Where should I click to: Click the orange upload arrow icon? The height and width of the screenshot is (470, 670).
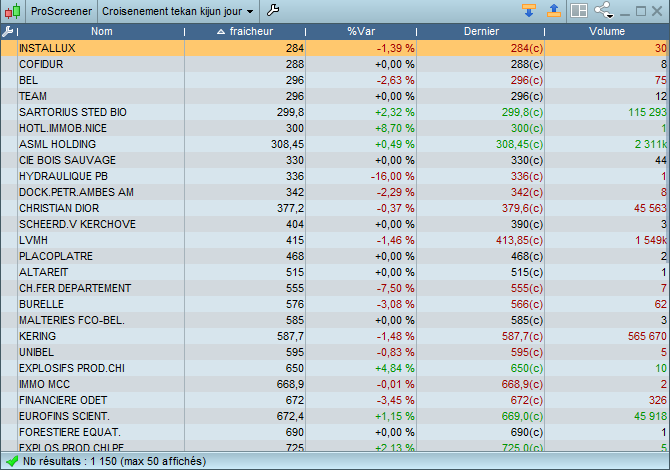point(554,10)
